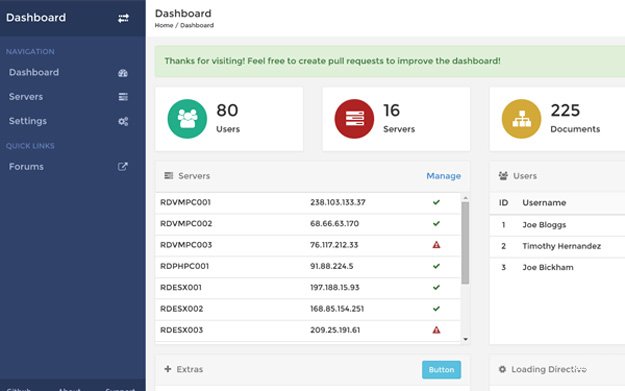Click the scrollbar down arrow in Servers list
Viewport: 625px width, 391px height.
[x=465, y=339]
